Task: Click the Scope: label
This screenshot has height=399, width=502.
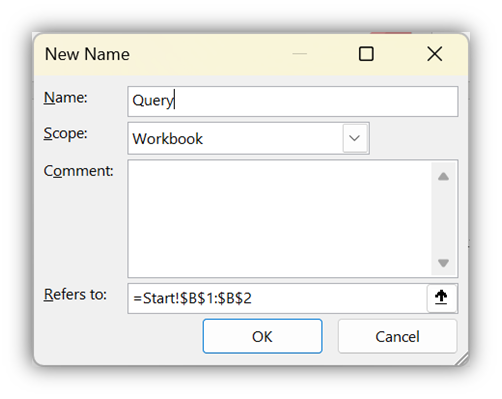Action: click(65, 134)
